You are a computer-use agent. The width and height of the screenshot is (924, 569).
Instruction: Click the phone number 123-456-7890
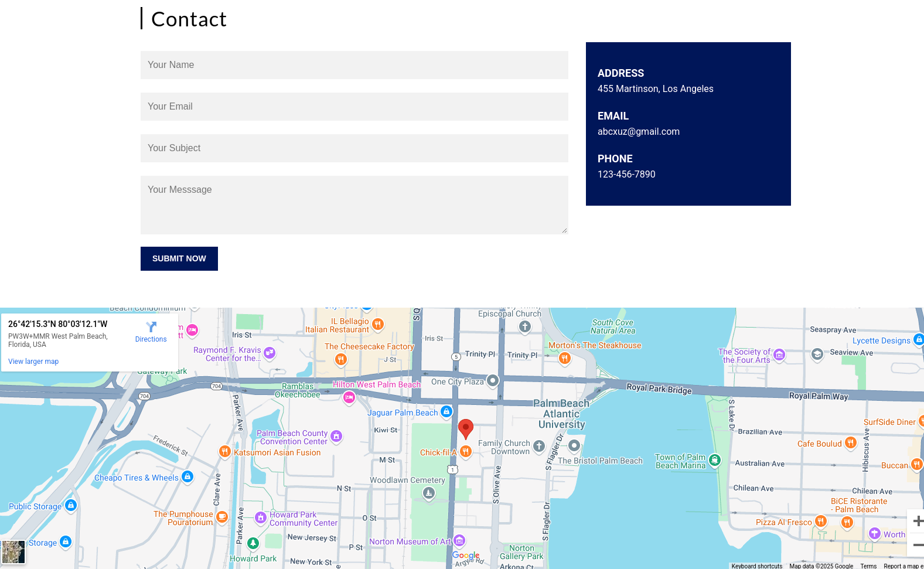coord(626,175)
